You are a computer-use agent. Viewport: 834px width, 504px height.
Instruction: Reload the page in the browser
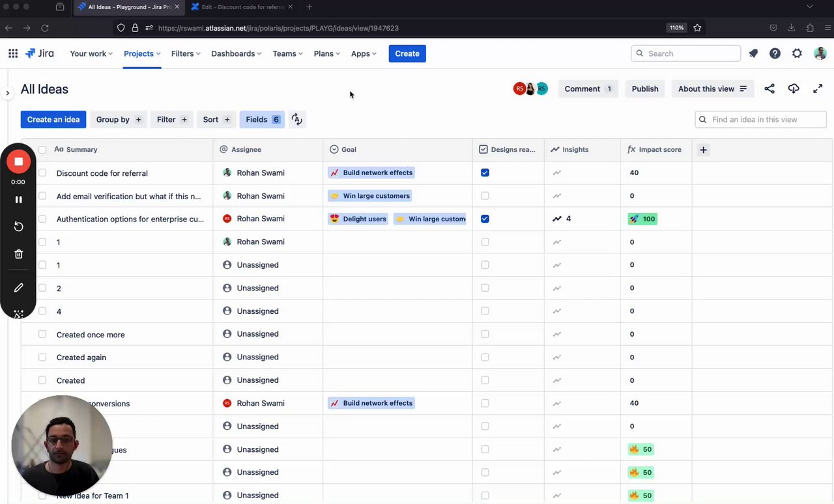(45, 28)
